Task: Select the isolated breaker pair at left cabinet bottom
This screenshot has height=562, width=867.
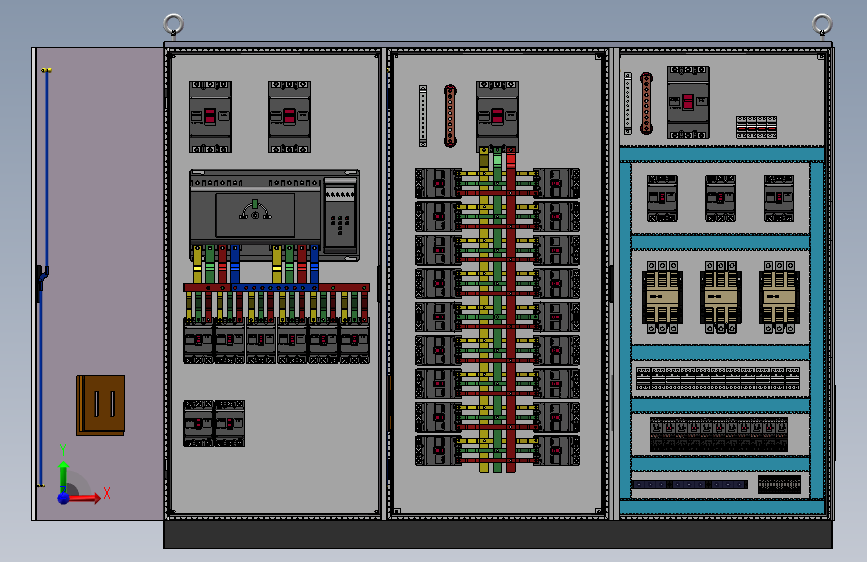Action: click(x=214, y=424)
